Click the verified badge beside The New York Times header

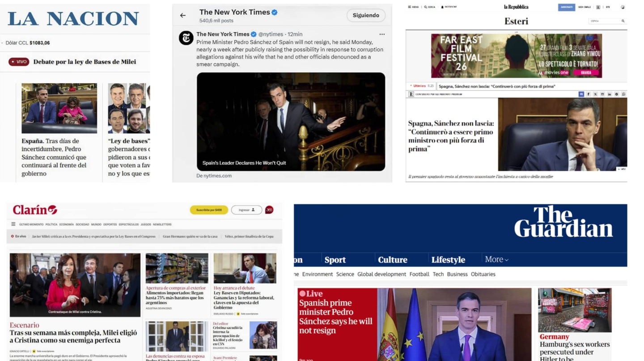click(275, 13)
